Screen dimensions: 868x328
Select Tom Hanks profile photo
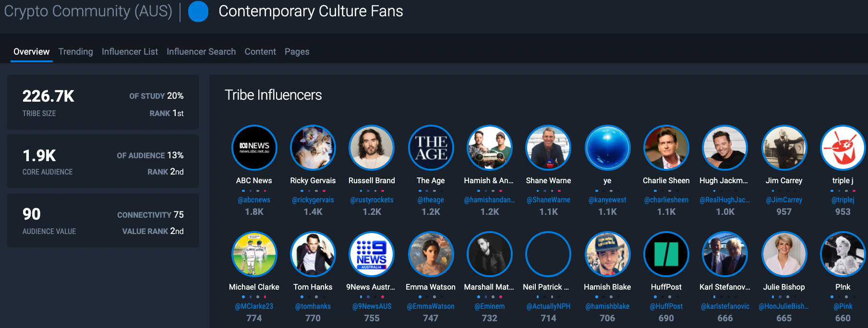[313, 254]
